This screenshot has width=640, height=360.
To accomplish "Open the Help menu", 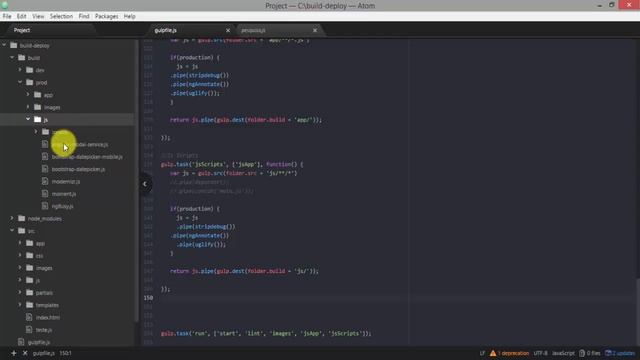I will [129, 16].
